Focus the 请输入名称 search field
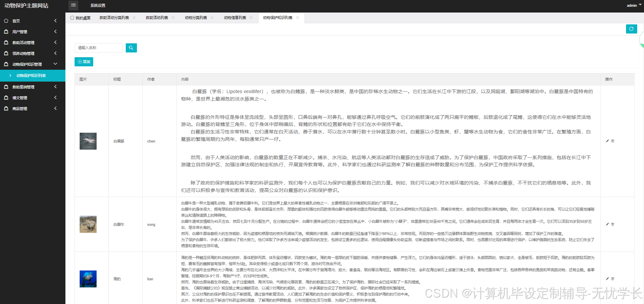The height and width of the screenshot is (304, 644). click(x=99, y=48)
